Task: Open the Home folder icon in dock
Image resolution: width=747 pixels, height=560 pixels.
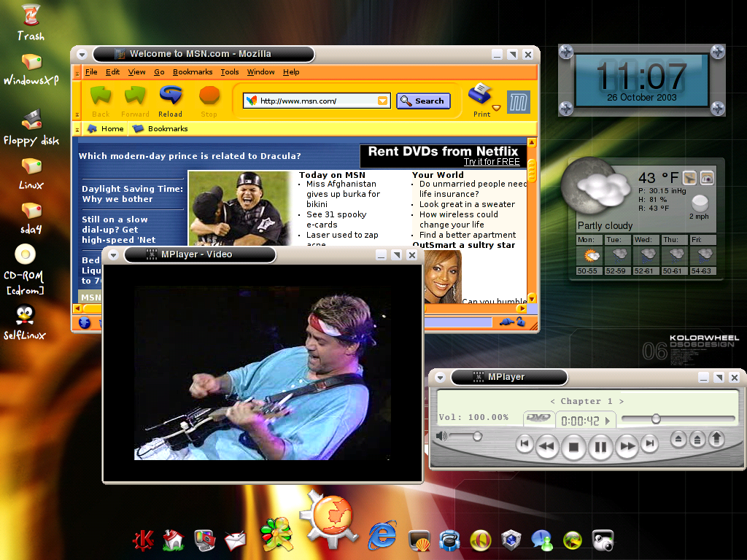Action: tap(174, 540)
